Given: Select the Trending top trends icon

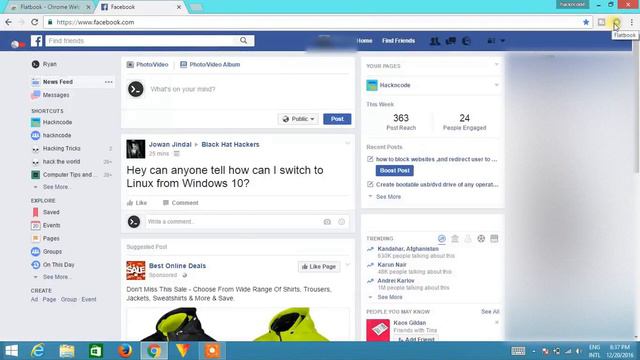Looking at the screenshot, I should [442, 238].
